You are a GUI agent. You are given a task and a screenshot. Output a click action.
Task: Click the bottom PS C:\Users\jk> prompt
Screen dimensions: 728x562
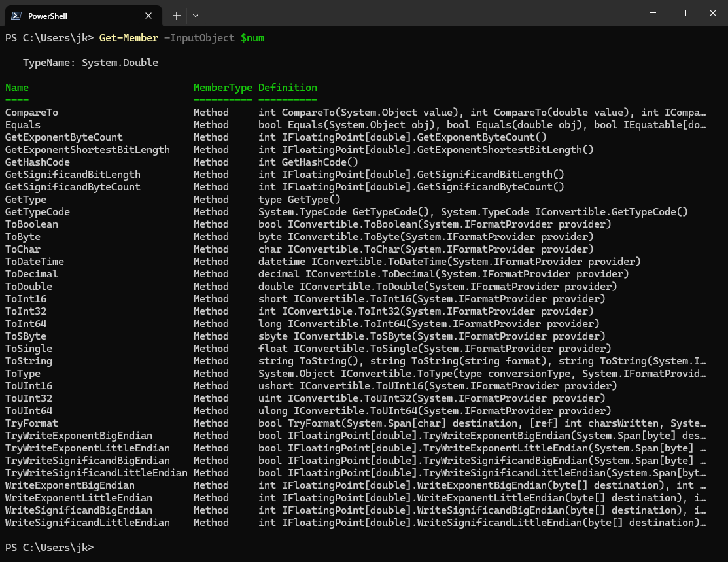[x=49, y=548]
